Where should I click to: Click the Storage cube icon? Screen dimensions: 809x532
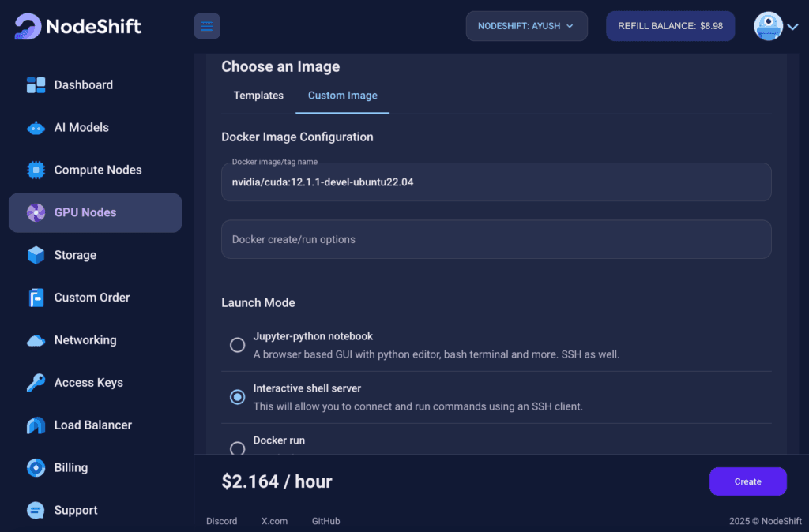36,255
